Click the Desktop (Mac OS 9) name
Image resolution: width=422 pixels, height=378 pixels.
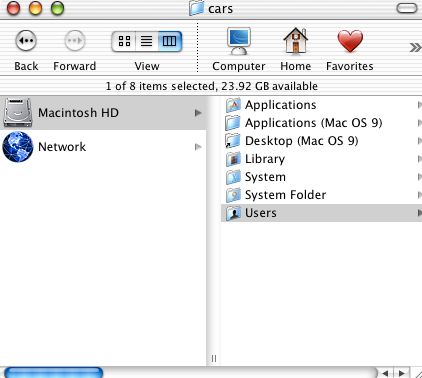tap(301, 141)
